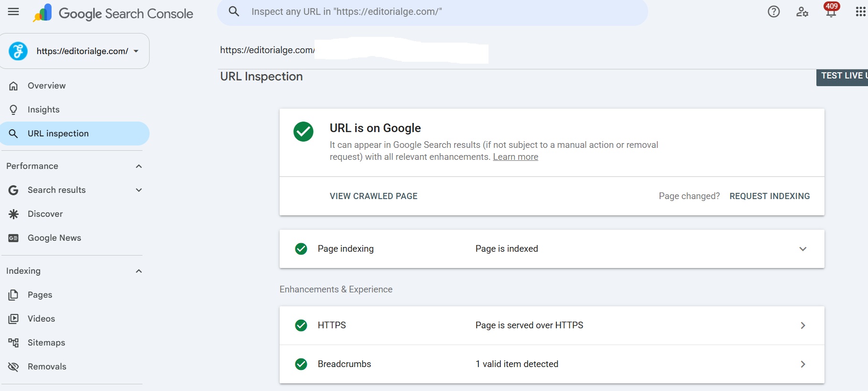The height and width of the screenshot is (391, 868).
Task: Open Sitemaps page
Action: 75,343
